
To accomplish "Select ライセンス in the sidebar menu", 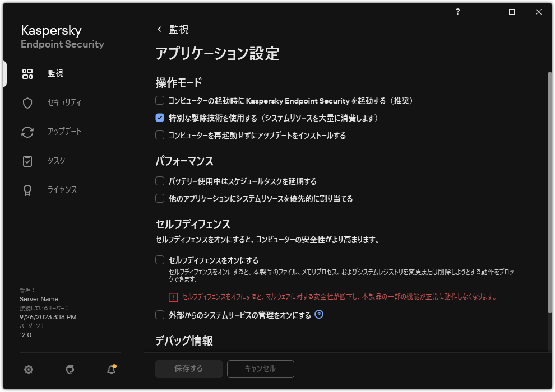I will tap(27, 190).
